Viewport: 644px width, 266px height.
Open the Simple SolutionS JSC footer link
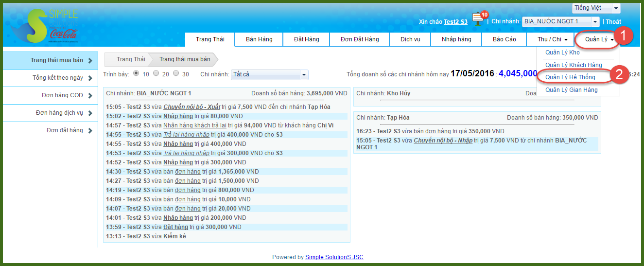334,257
